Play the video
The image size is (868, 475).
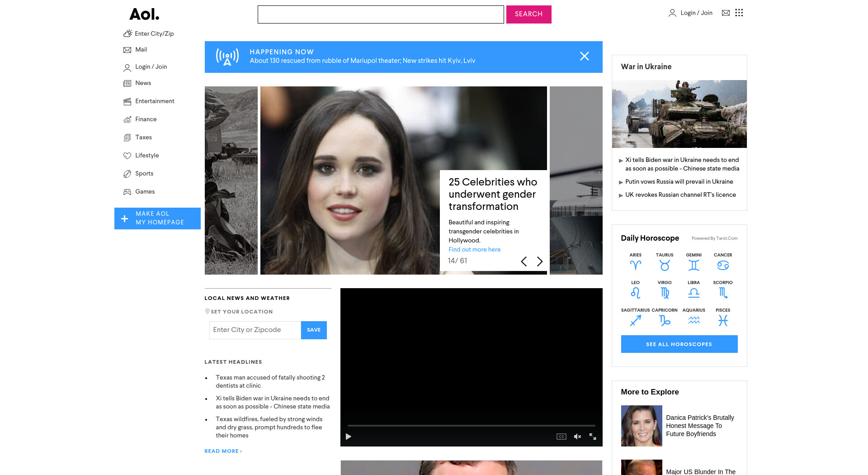click(349, 437)
